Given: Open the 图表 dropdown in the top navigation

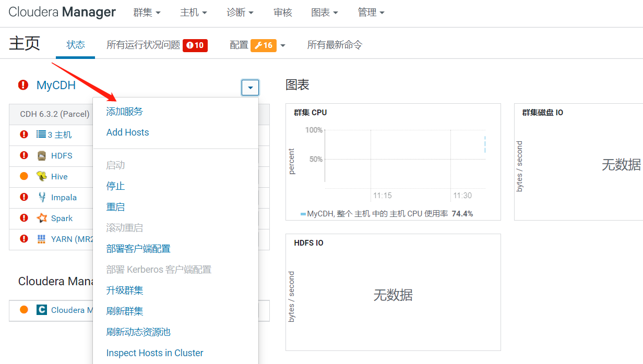Looking at the screenshot, I should tap(324, 13).
